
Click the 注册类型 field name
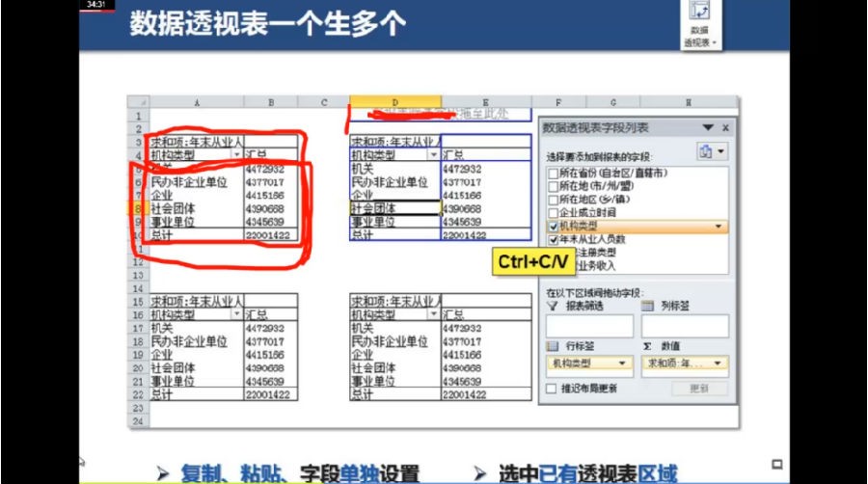[597, 253]
